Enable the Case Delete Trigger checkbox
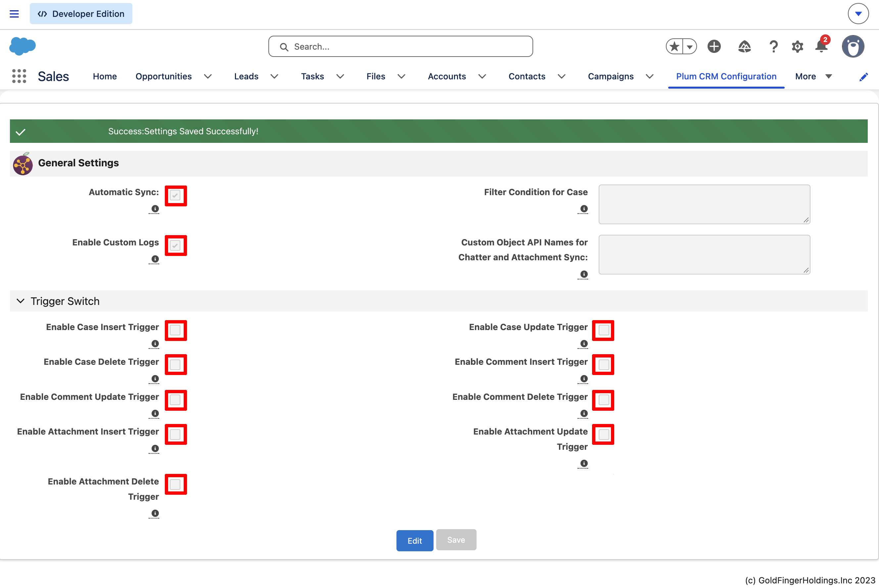This screenshot has width=879, height=588. [175, 364]
